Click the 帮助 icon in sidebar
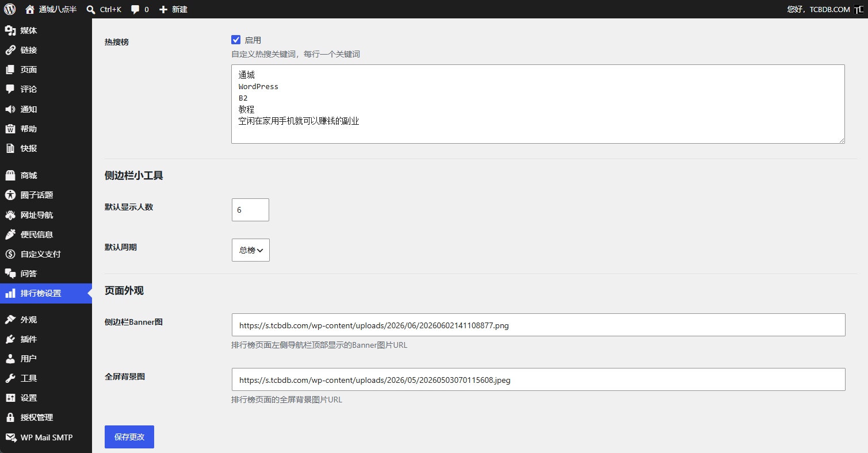This screenshot has width=868, height=453. 10,129
